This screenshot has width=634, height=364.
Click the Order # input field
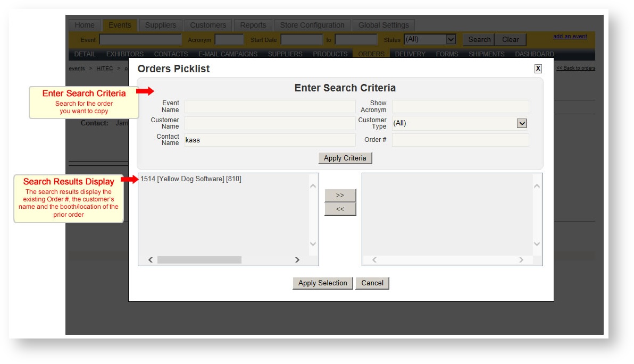460,140
